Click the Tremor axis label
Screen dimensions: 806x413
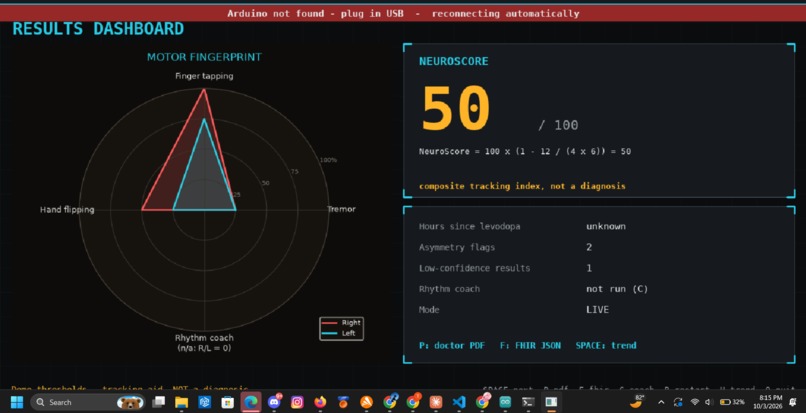(341, 209)
